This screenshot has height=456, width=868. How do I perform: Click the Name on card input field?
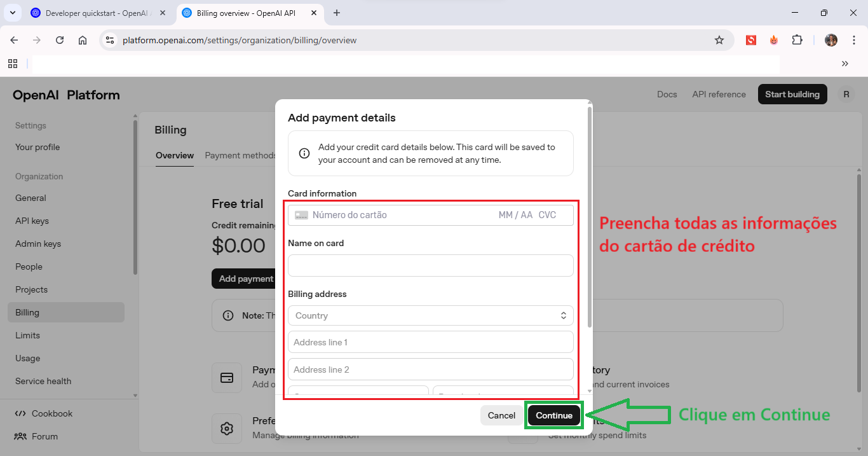coord(430,266)
